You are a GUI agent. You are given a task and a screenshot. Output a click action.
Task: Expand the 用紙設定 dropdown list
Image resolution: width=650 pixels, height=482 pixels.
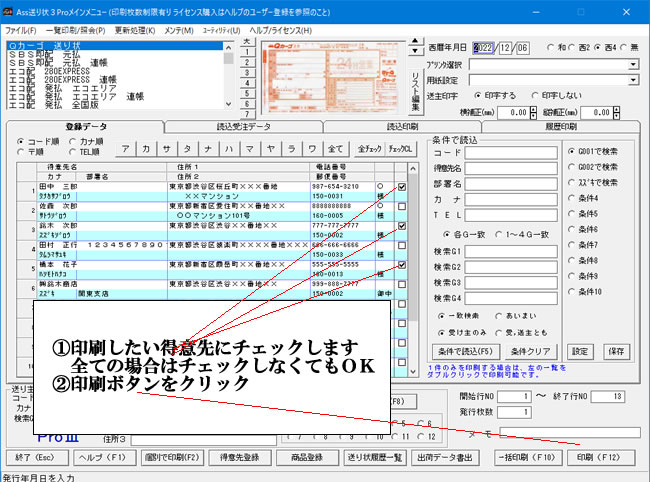coord(635,80)
